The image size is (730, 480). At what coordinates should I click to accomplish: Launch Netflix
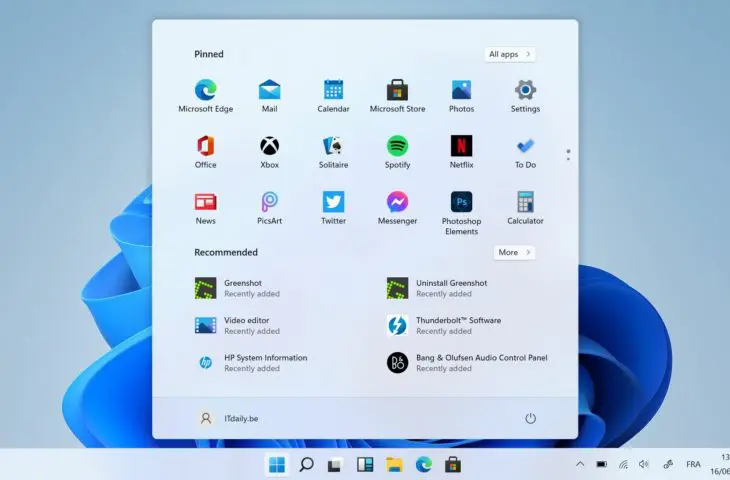(x=461, y=152)
